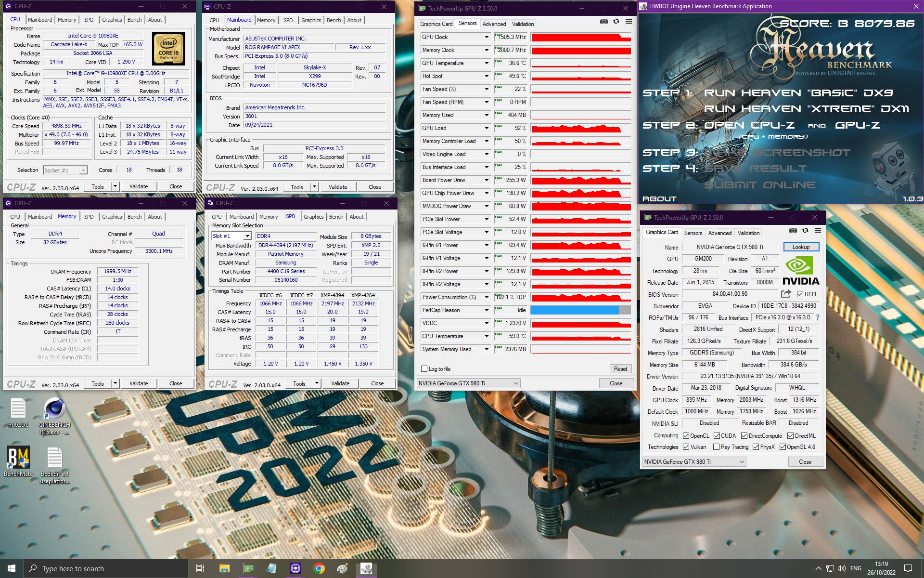Click the Intel Core i9 Extreme badge
924x578 pixels.
pos(168,48)
